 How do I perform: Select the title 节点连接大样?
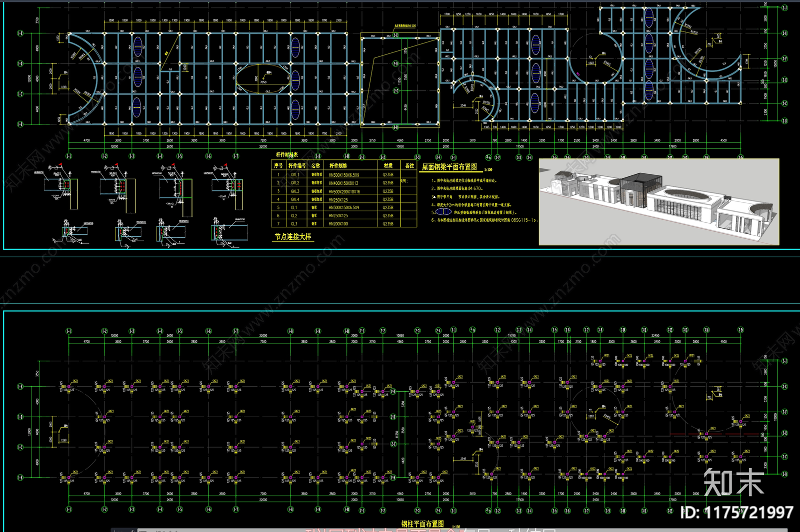[x=292, y=237]
